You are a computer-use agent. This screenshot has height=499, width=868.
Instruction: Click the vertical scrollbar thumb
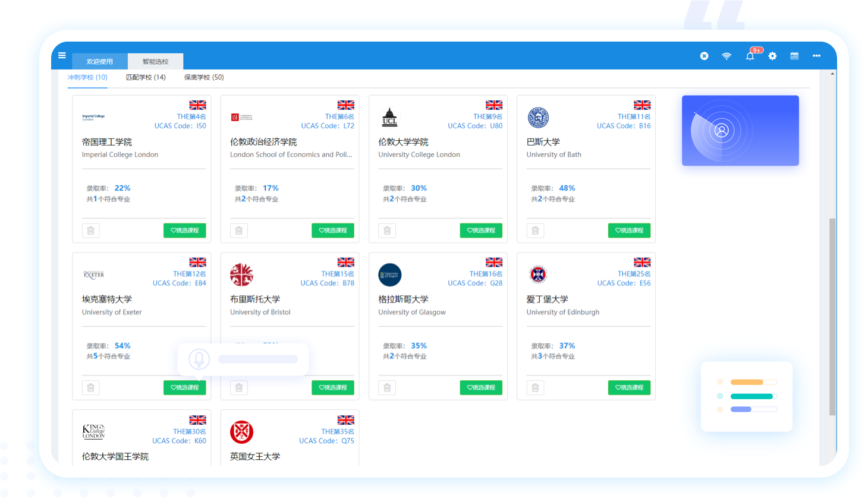tap(832, 317)
